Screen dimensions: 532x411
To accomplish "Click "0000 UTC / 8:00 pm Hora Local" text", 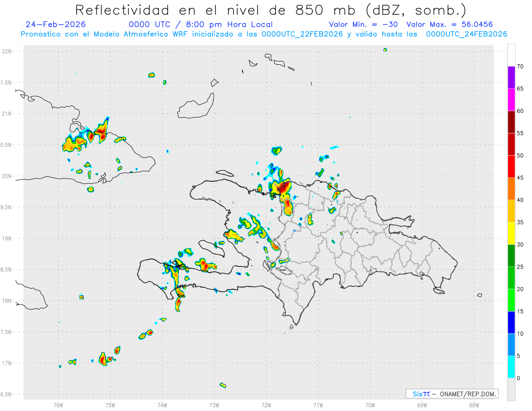I will 201,24.
